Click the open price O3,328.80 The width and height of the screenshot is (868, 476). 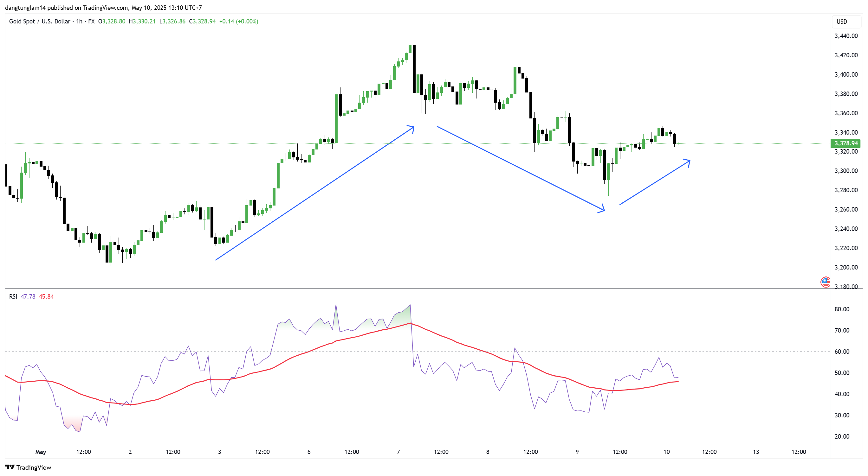(112, 21)
